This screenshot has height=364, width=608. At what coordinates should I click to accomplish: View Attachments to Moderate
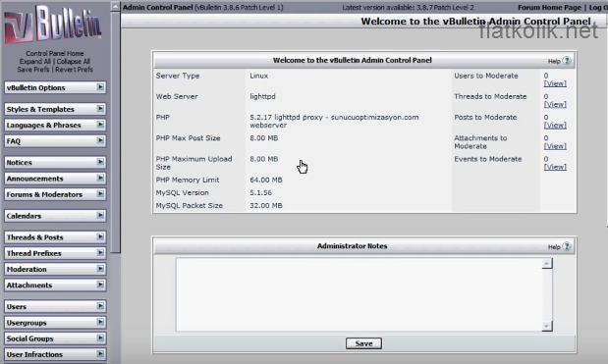(555, 146)
